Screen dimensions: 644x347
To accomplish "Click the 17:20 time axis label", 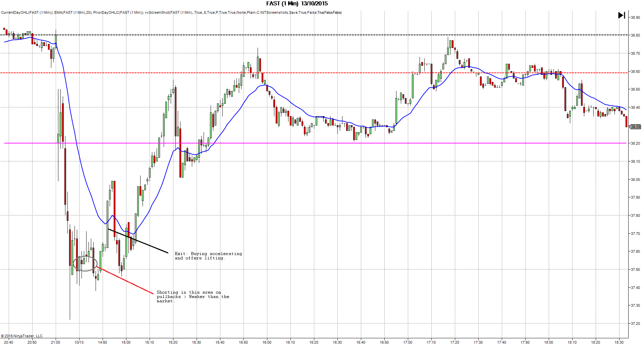I will pos(455,343).
